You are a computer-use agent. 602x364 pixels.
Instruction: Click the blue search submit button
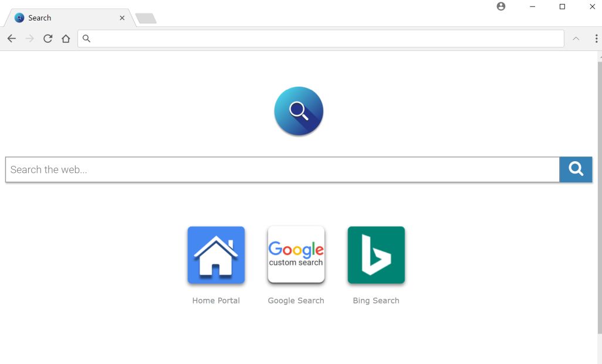click(x=576, y=169)
